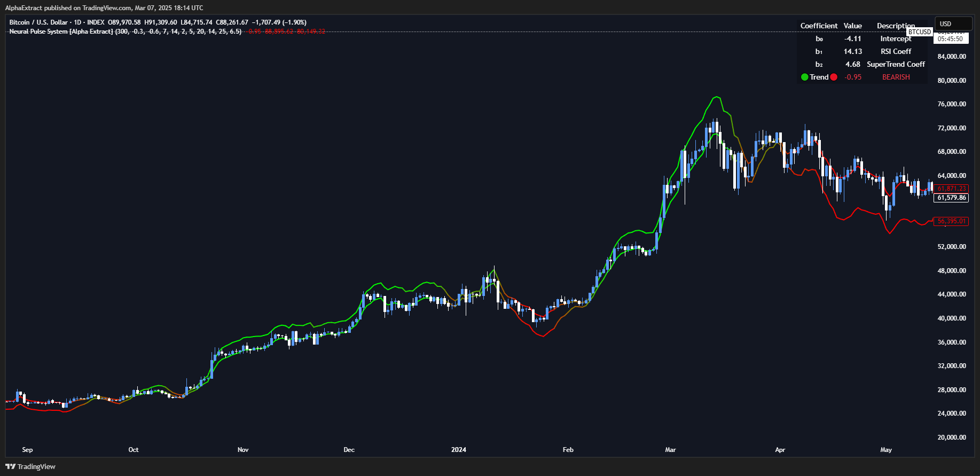Click the BEARISH trend status
Image resolution: width=980 pixels, height=476 pixels.
[x=896, y=77]
